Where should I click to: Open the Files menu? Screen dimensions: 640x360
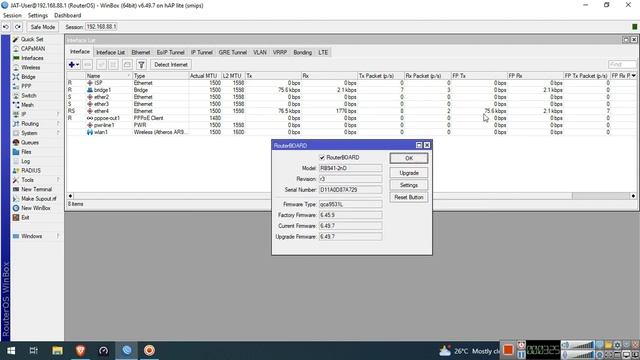26,152
